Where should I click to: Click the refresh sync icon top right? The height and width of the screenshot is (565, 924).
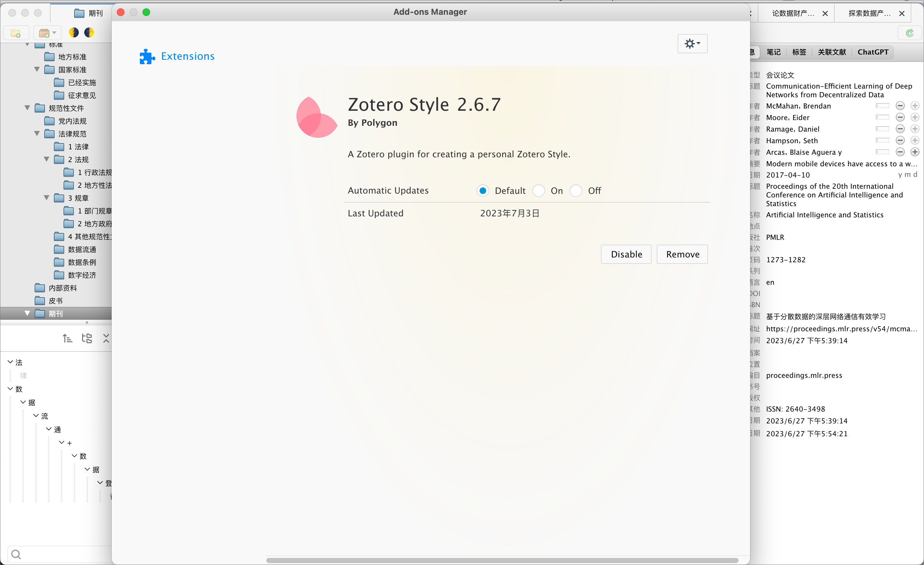point(910,33)
